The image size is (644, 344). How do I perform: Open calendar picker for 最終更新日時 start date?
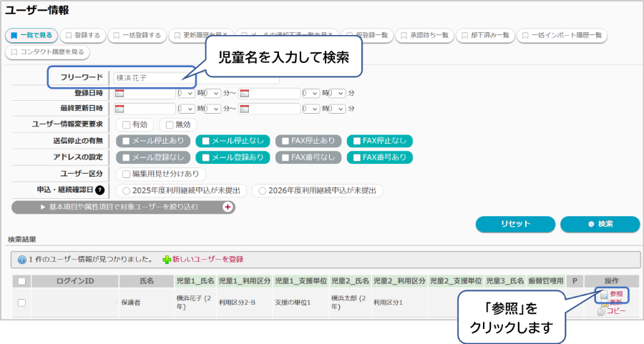pos(119,109)
